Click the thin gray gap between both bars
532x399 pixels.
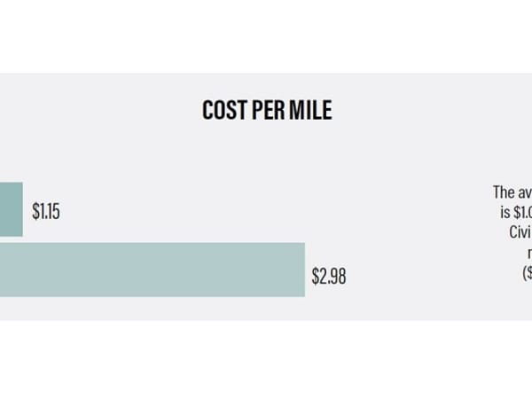click(11, 240)
